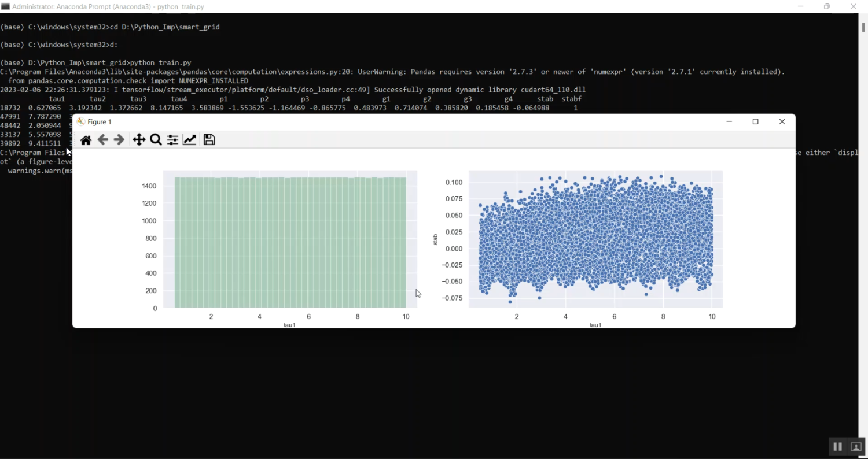Click the Anaconda Prompt title bar icon
The image size is (868, 459).
click(x=6, y=6)
